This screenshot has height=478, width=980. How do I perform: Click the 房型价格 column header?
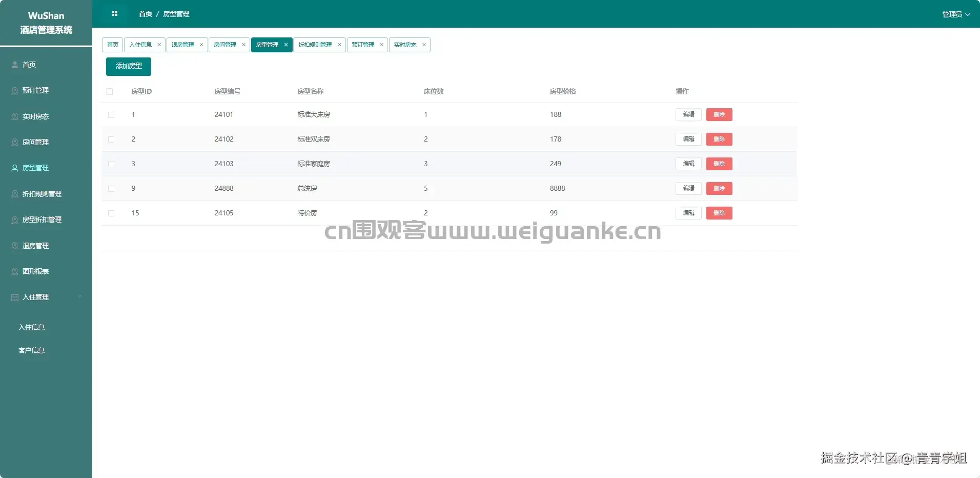pyautogui.click(x=563, y=91)
